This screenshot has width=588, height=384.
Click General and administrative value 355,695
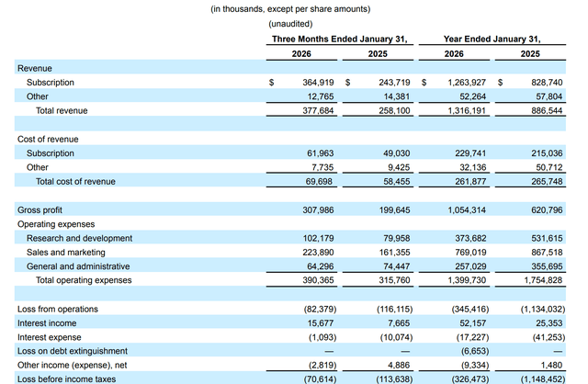(547, 266)
